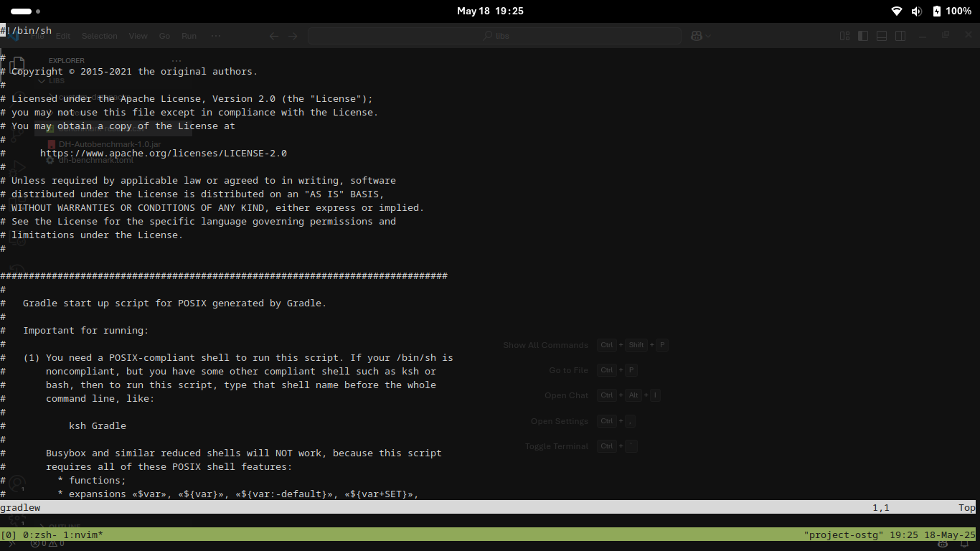Open the Selection menu in VS Code

[99, 36]
